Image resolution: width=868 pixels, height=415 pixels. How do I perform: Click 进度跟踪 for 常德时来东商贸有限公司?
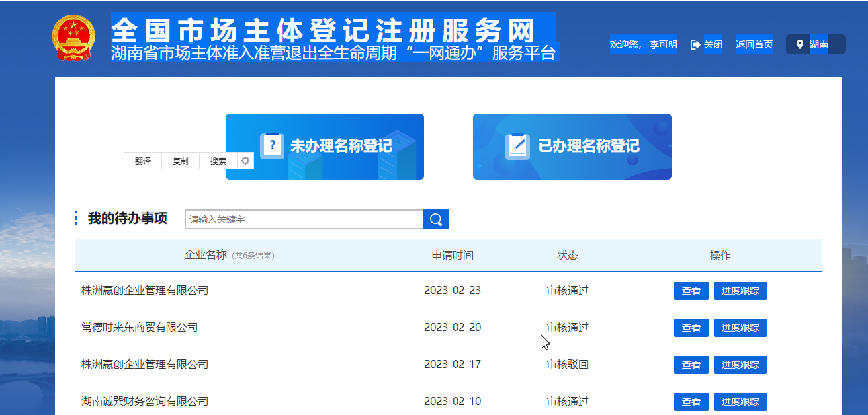740,327
